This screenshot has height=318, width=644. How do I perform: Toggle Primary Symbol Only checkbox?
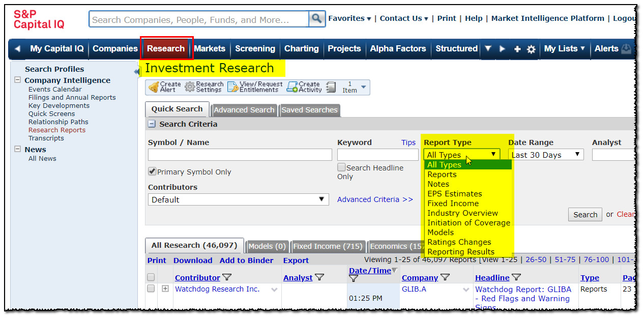[152, 171]
